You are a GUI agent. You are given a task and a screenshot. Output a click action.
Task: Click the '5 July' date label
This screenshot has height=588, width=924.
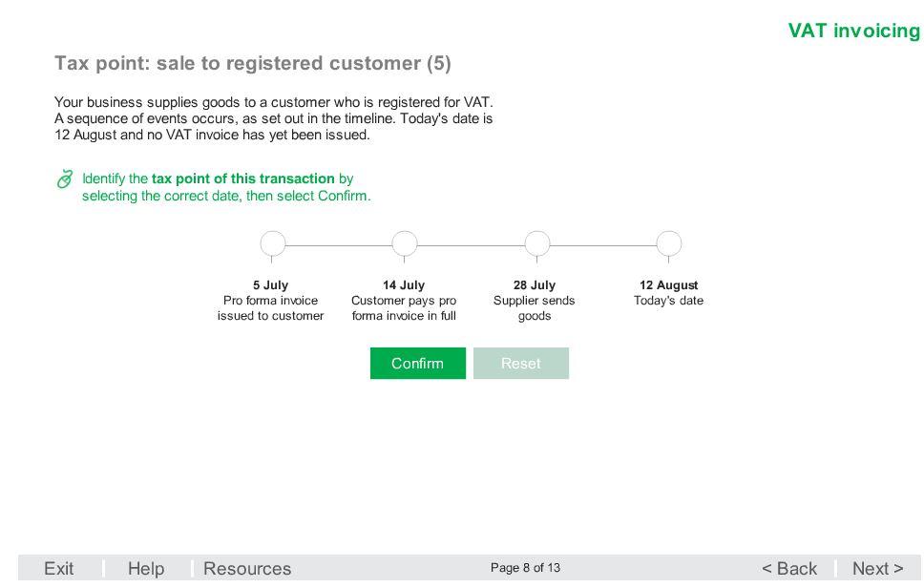pyautogui.click(x=270, y=285)
